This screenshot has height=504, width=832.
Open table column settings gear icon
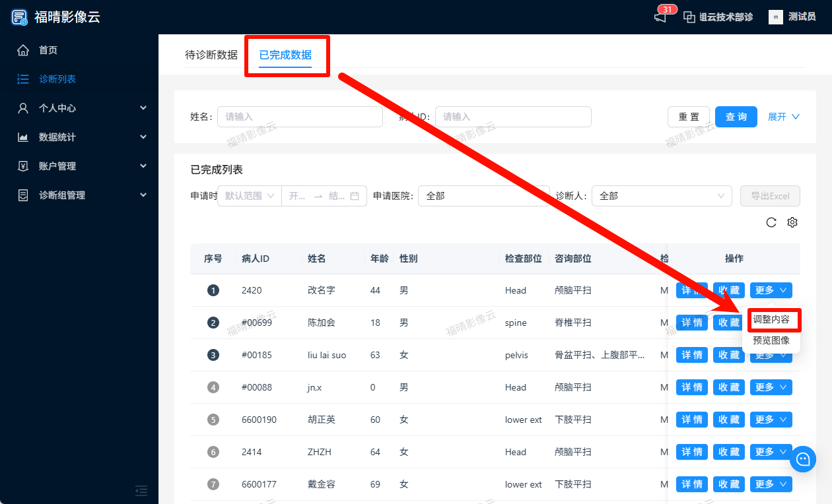(x=792, y=222)
